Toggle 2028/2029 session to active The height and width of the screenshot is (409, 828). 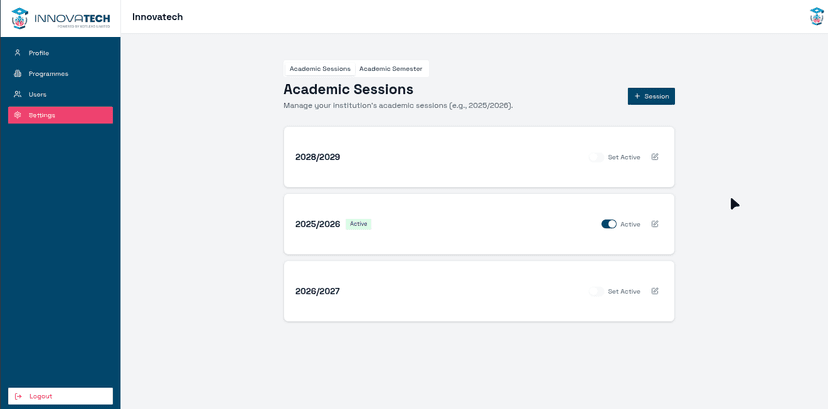596,157
